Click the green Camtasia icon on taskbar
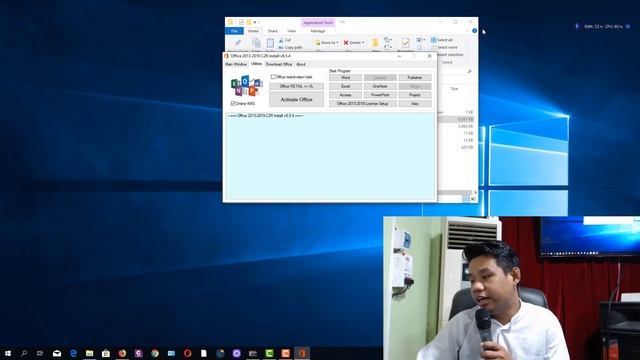Viewport: 640px width, 360px height. [x=269, y=353]
